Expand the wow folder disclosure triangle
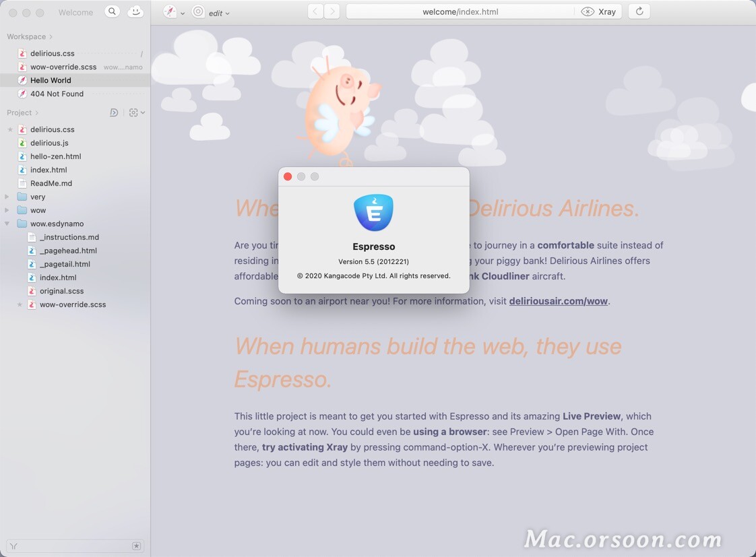The image size is (756, 557). [x=7, y=210]
